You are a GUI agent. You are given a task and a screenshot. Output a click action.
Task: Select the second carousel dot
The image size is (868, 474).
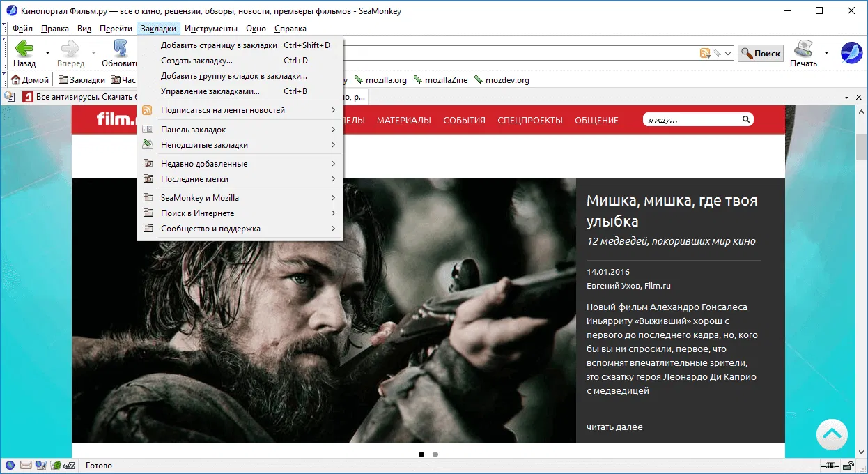(x=435, y=454)
